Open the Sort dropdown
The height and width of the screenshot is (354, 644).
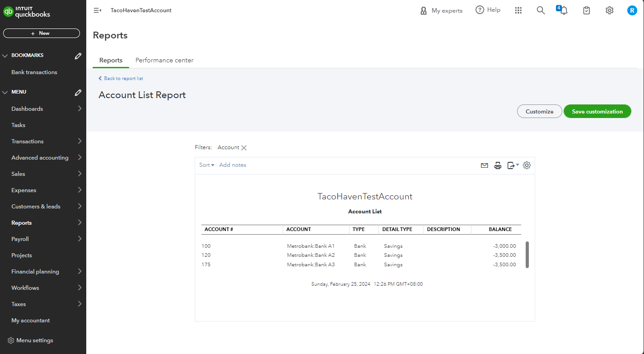pos(207,165)
